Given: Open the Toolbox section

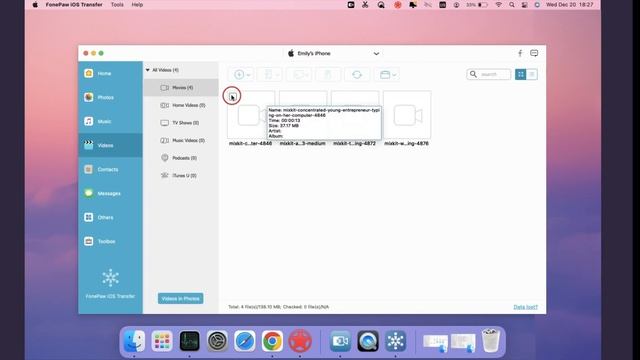Looking at the screenshot, I should click(110, 242).
